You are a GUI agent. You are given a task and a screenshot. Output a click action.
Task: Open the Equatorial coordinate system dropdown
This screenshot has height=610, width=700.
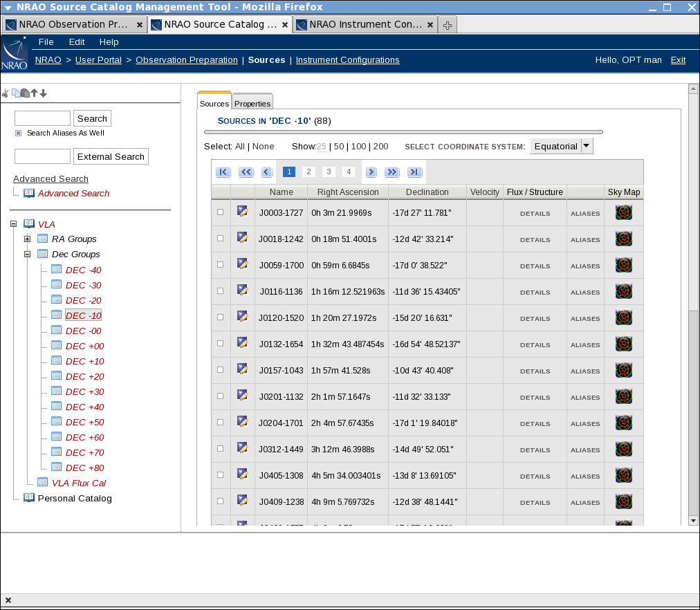(x=586, y=146)
